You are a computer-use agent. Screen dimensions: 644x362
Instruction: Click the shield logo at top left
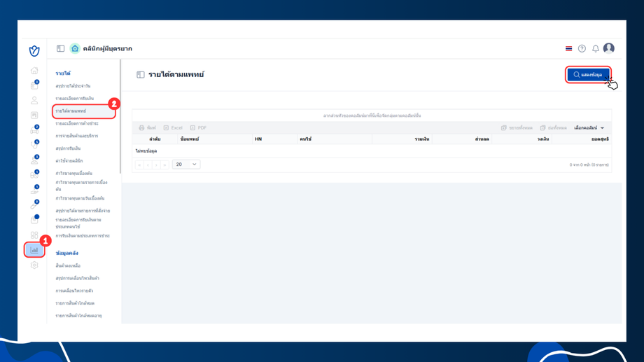(34, 50)
